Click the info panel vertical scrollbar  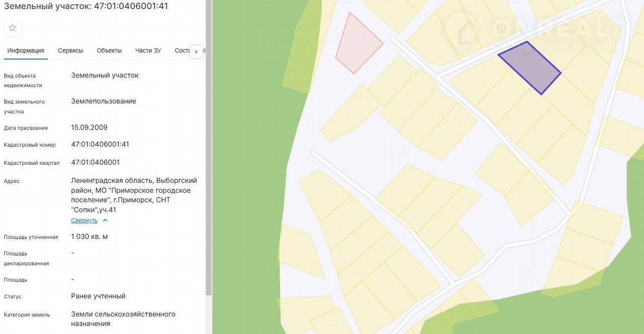[x=208, y=151]
